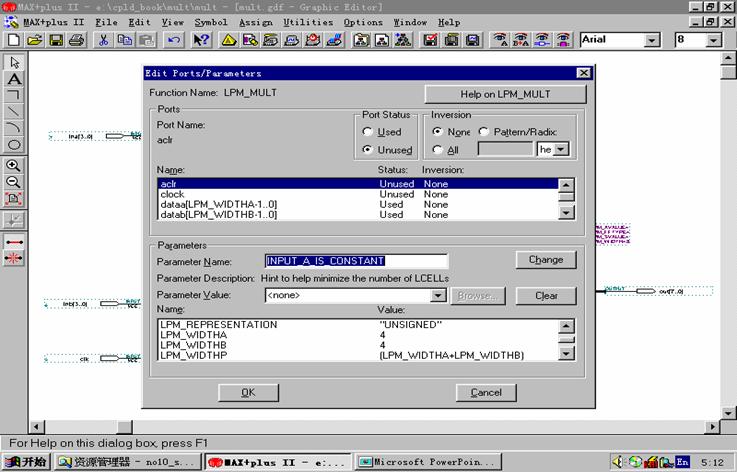Image resolution: width=737 pixels, height=472 pixels.
Task: Click ports list scroll-down arrow
Action: (566, 213)
